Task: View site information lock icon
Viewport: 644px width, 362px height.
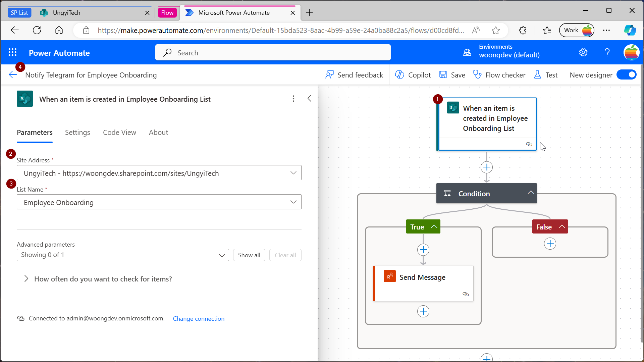Action: point(86,31)
